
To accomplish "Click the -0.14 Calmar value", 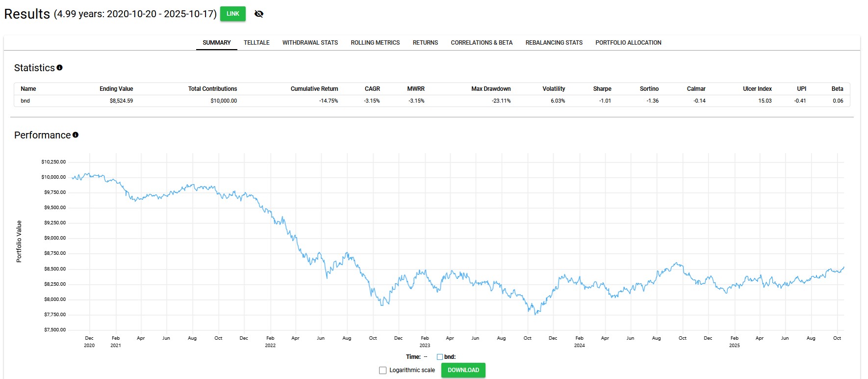I will (x=699, y=101).
